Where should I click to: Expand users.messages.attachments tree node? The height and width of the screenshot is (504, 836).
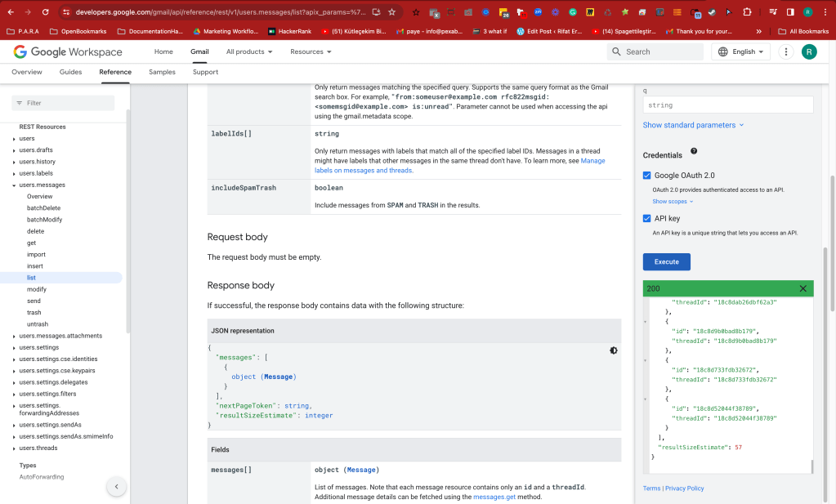tap(14, 337)
